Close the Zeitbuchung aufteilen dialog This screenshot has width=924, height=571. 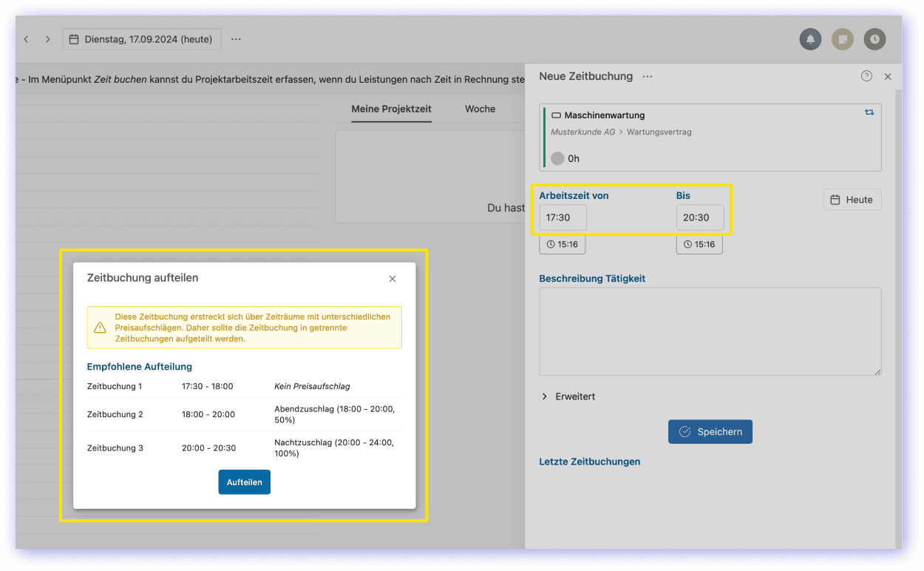point(393,279)
